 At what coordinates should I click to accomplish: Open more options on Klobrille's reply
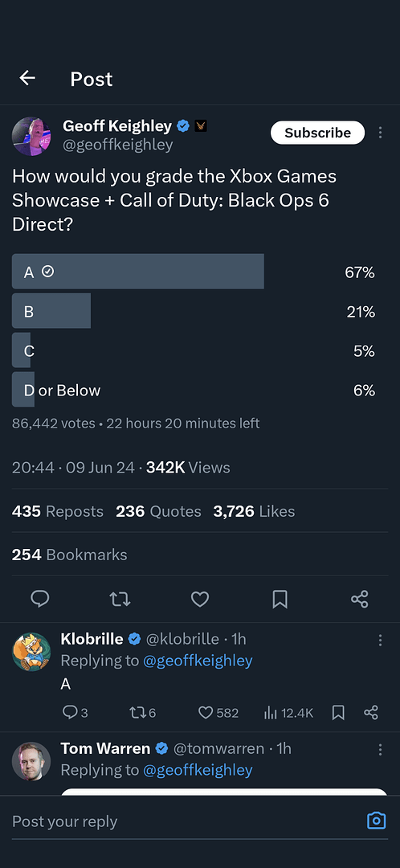[x=380, y=640]
